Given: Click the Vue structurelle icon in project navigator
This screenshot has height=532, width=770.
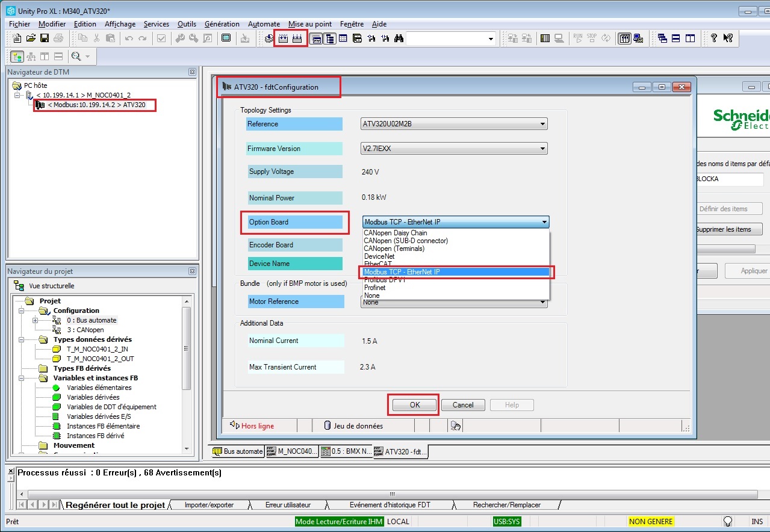Looking at the screenshot, I should click(x=19, y=286).
